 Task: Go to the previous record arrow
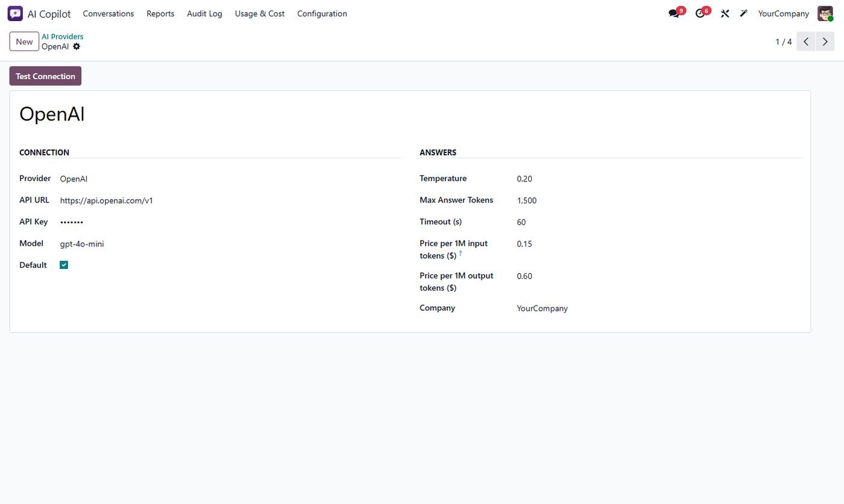[806, 42]
